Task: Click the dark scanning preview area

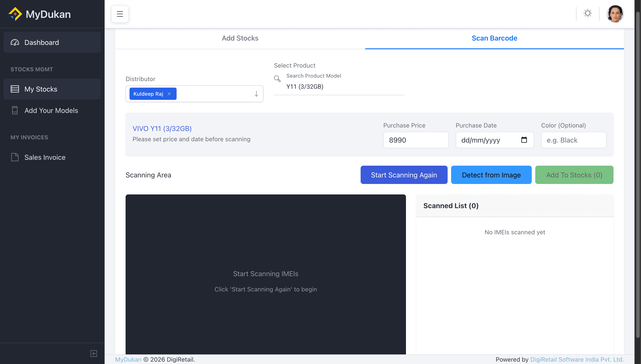Action: 266,274
